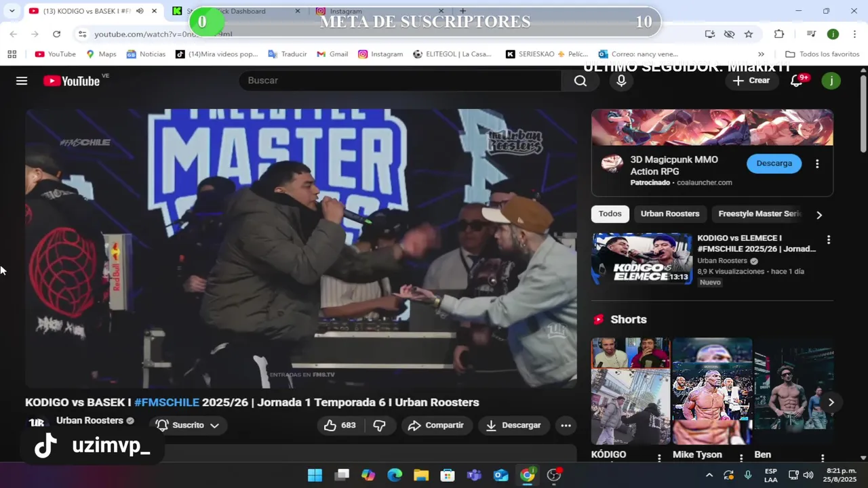Mute the KODIGO vs BASEK tab audio

click(140, 11)
